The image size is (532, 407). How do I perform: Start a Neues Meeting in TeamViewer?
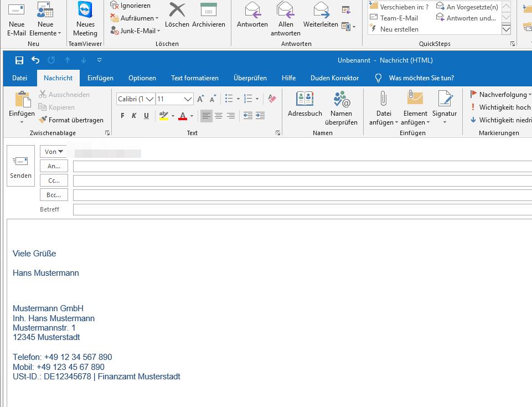(x=85, y=19)
